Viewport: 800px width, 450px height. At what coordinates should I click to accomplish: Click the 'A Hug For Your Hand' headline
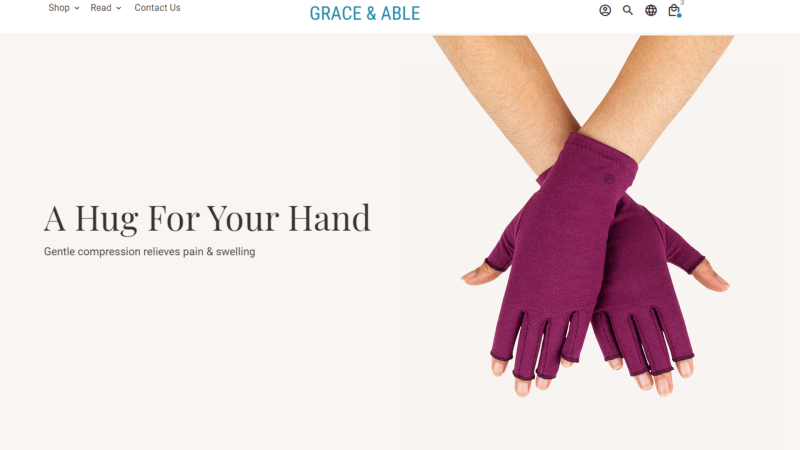(207, 218)
